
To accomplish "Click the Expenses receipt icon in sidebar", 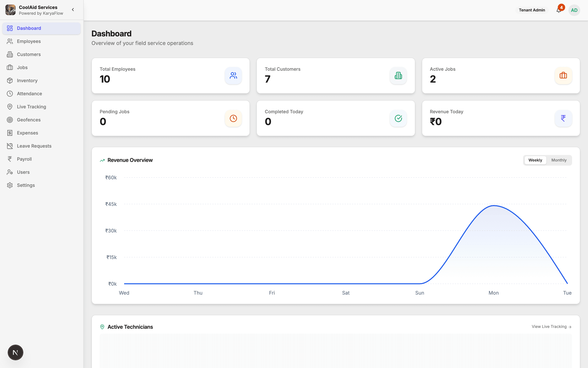I will pos(10,133).
